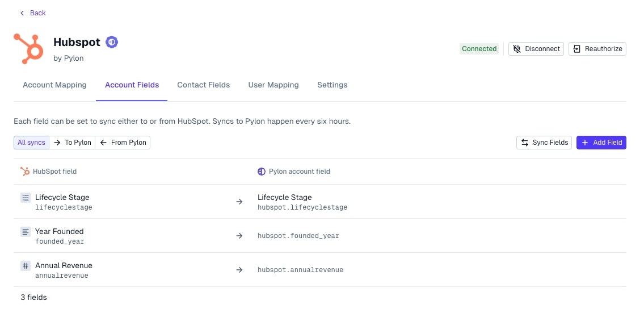644x313 pixels.
Task: Select the All syncs filter
Action: (31, 143)
